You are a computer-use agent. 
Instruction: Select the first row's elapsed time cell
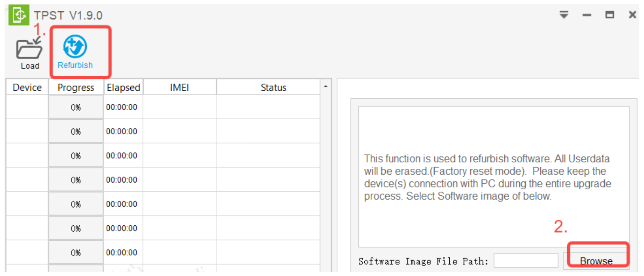click(x=122, y=107)
